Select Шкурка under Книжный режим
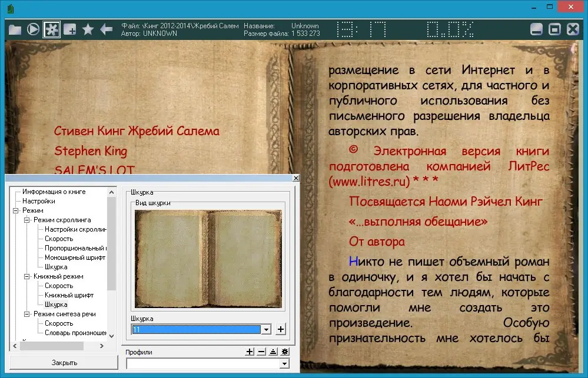 (56, 305)
